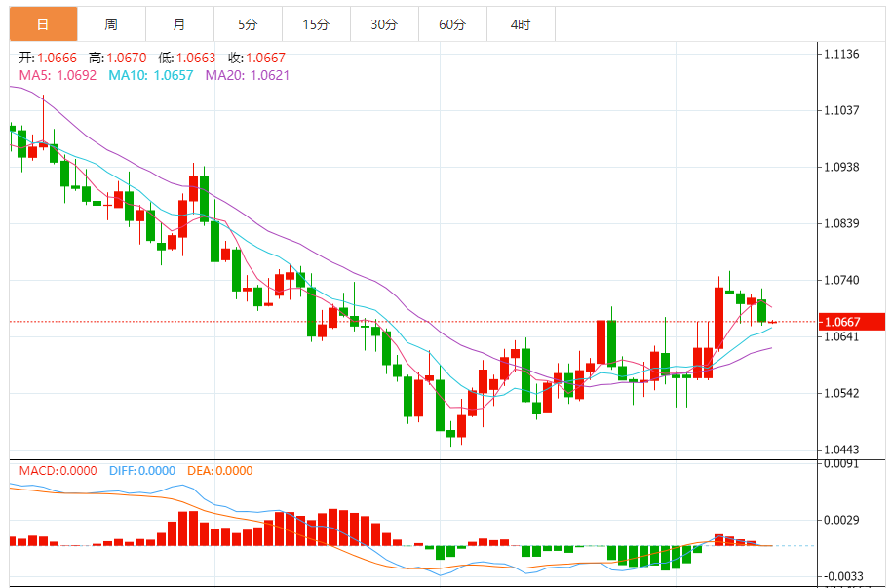Click the 低: 1.0663 low price value
The image size is (892, 588).
[x=187, y=58]
